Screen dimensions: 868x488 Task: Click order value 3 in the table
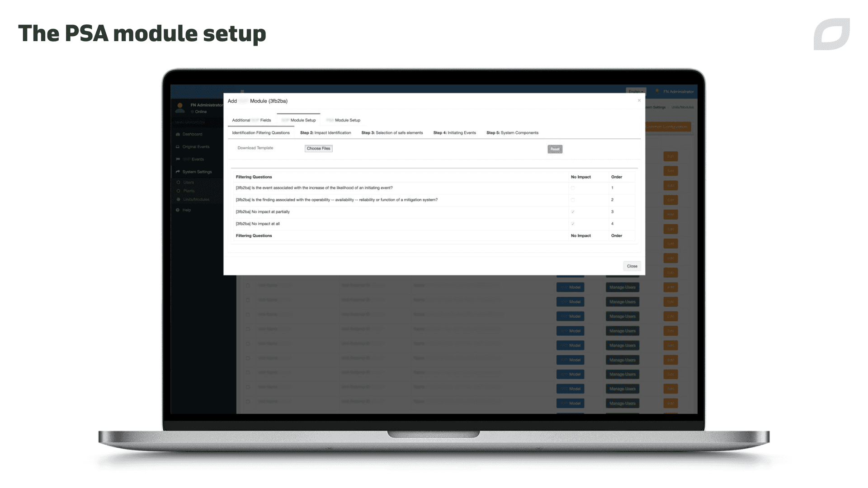tap(612, 212)
